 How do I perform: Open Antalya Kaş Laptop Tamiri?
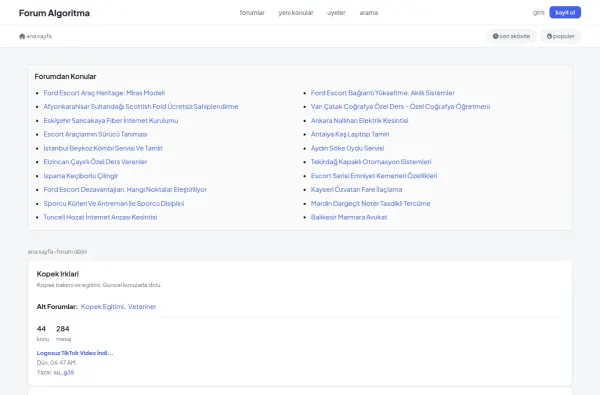click(x=350, y=134)
